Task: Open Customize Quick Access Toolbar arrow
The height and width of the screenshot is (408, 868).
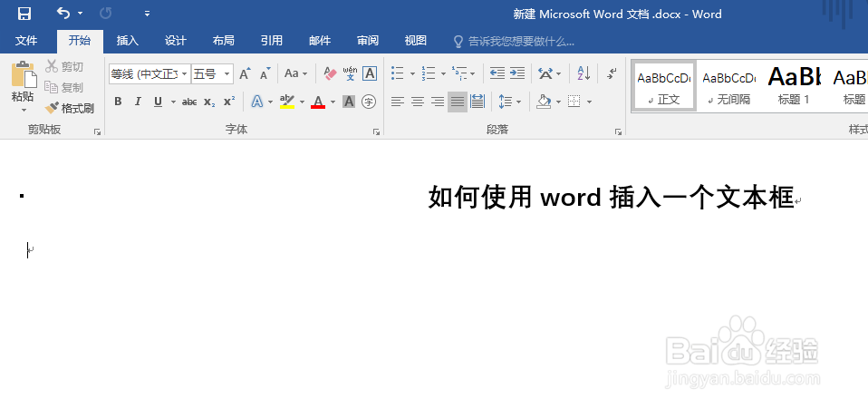Action: tap(148, 14)
